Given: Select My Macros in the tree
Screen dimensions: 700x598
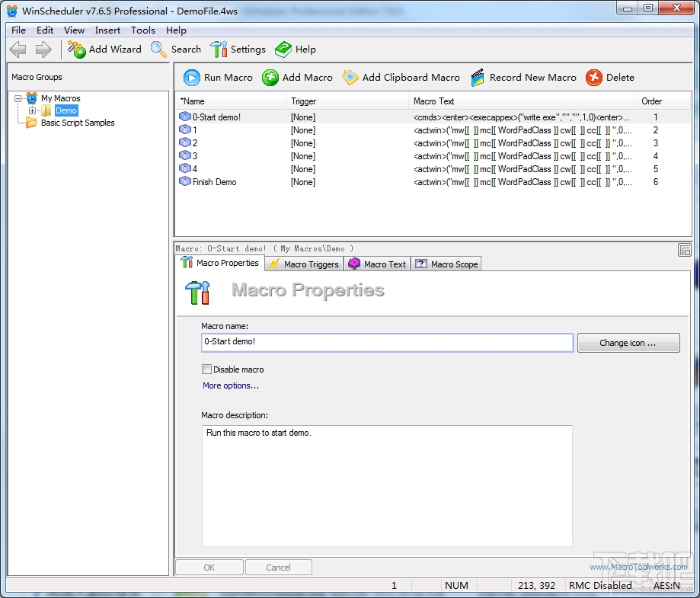Looking at the screenshot, I should 61,98.
